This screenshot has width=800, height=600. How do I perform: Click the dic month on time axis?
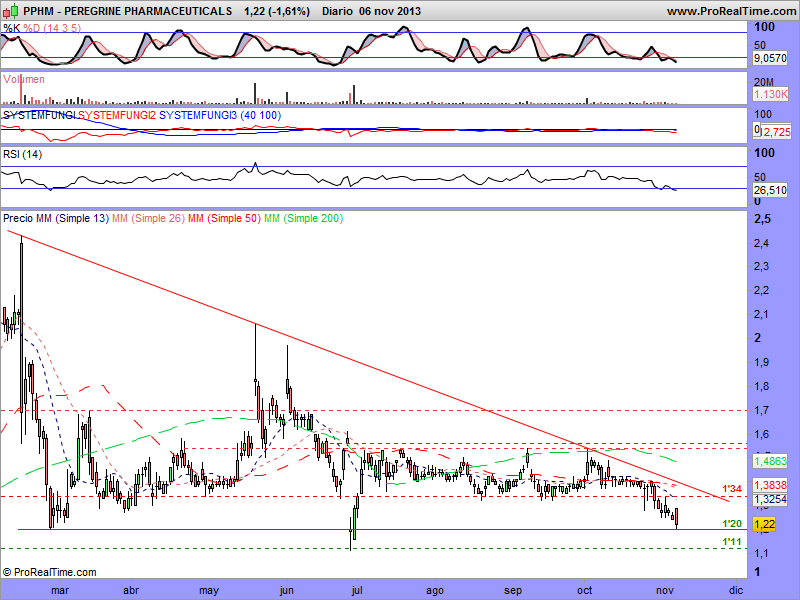point(736,590)
